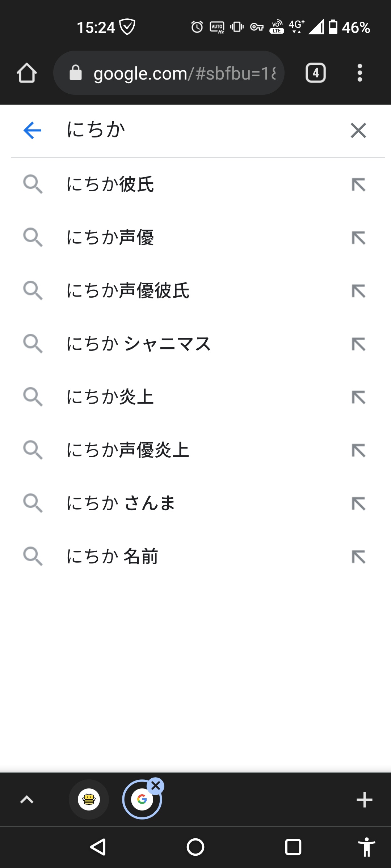Switch to the bee icon tab
Screen dimensions: 391x868
coord(89,799)
